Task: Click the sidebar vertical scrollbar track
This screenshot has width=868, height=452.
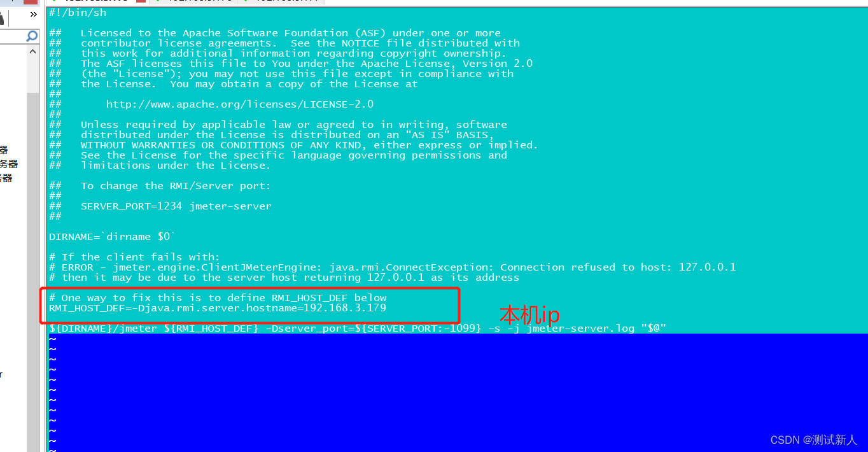Action: [x=32, y=267]
